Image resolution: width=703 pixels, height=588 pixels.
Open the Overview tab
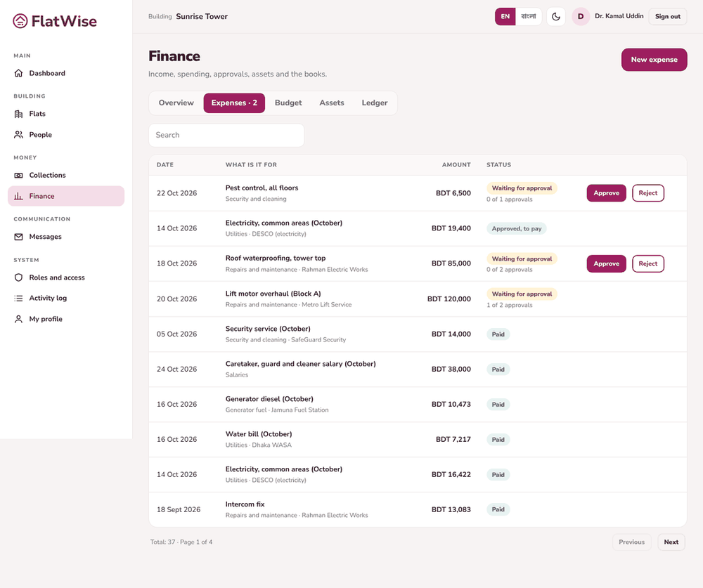[x=176, y=103]
